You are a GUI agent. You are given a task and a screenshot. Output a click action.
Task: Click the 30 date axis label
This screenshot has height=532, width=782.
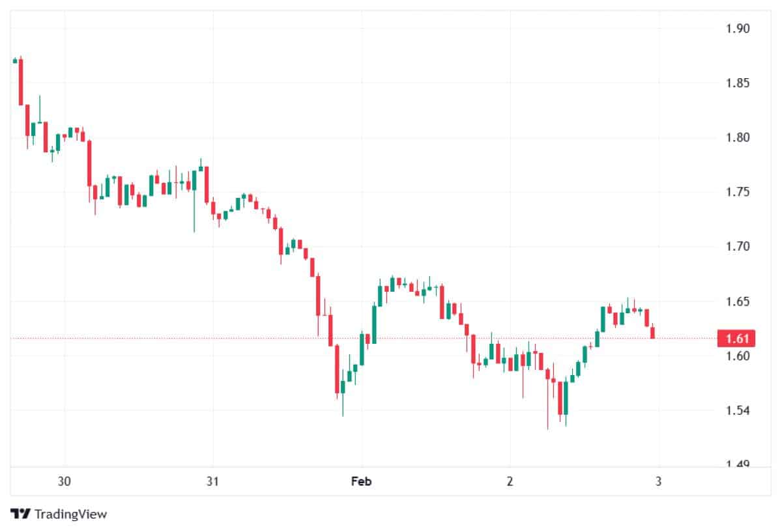pos(64,482)
